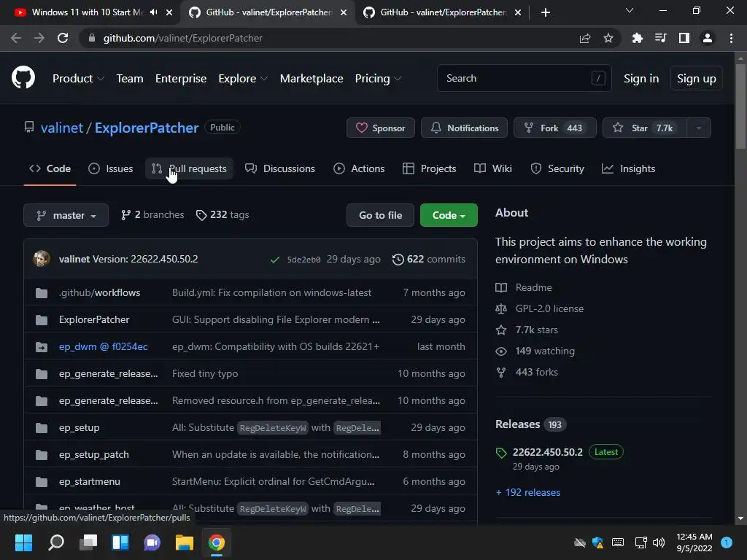Click the Go to file button

(x=380, y=215)
